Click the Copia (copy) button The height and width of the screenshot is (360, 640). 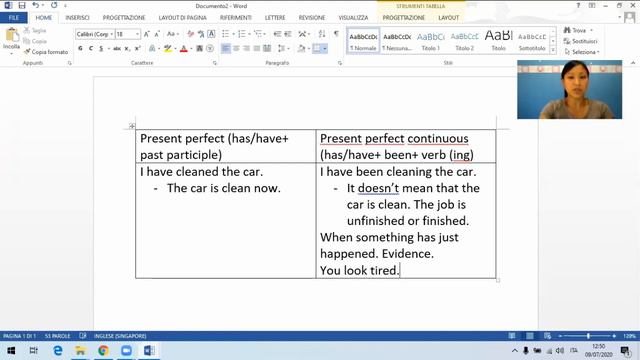(x=35, y=41)
